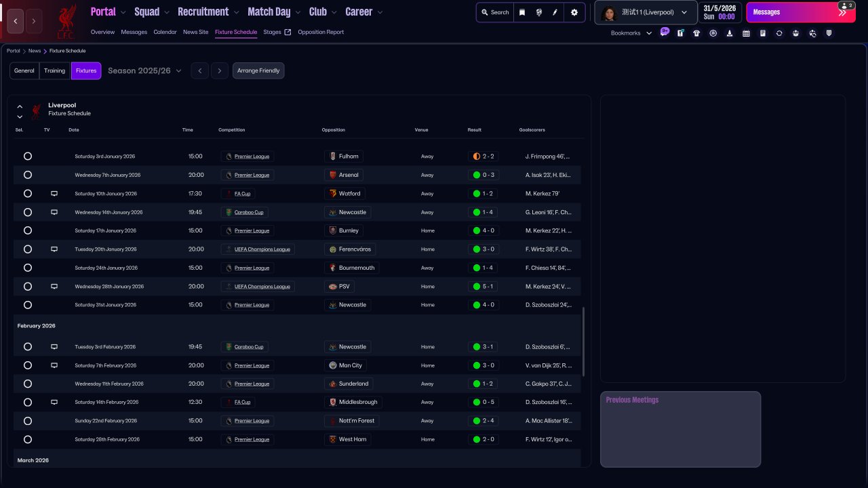Click the forward navigation arrow
Viewport: 868px width, 488px height.
pyautogui.click(x=34, y=21)
